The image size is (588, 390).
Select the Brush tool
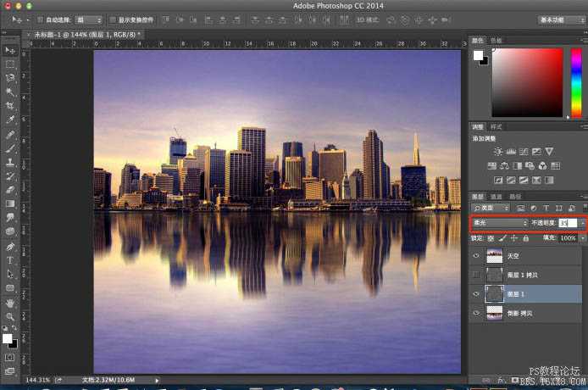10,148
